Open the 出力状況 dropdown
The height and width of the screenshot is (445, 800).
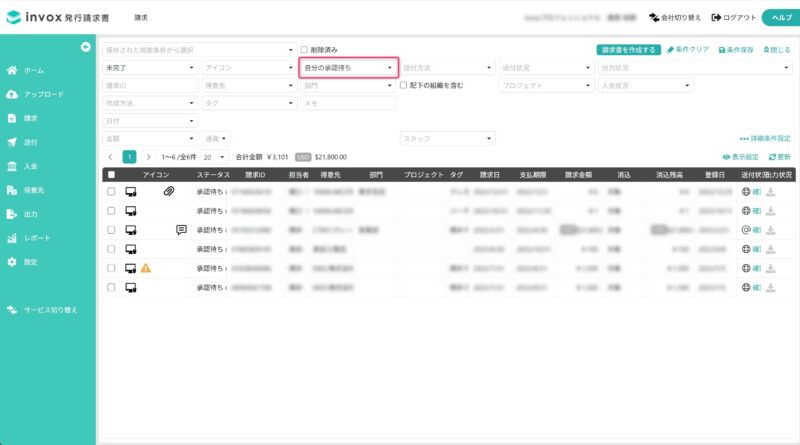[695, 67]
